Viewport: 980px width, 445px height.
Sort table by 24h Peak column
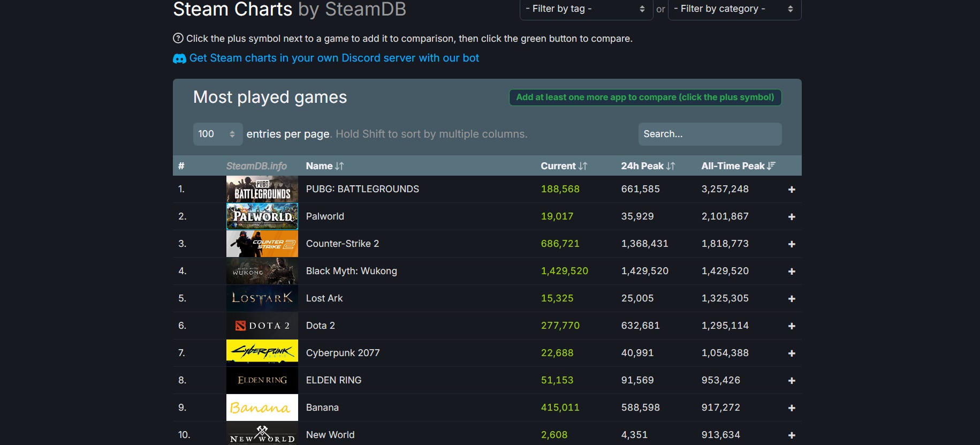tap(648, 166)
